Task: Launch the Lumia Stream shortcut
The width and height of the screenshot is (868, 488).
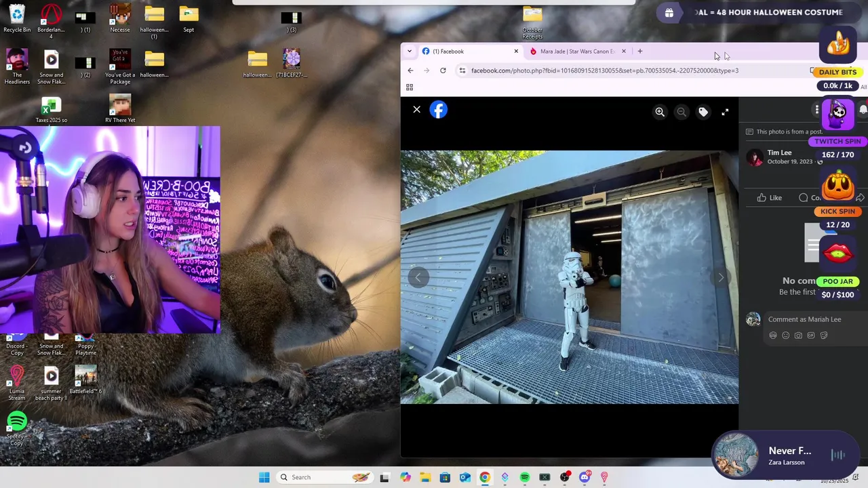Action: [17, 384]
